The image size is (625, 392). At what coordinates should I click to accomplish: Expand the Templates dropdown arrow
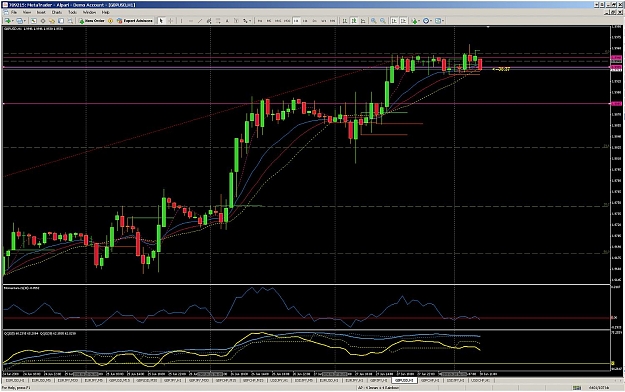[443, 21]
